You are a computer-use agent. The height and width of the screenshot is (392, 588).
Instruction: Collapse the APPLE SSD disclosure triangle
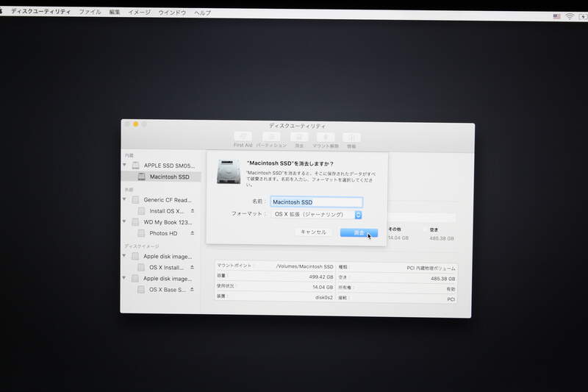125,165
